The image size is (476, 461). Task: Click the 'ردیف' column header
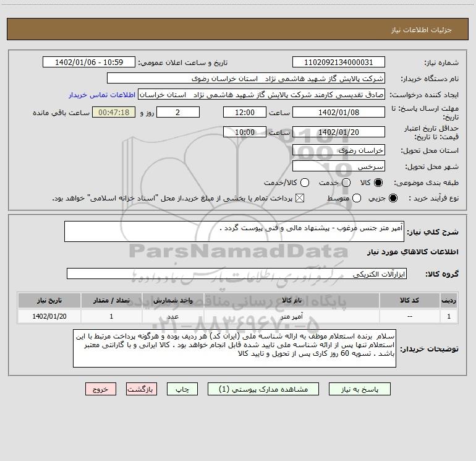449,301
